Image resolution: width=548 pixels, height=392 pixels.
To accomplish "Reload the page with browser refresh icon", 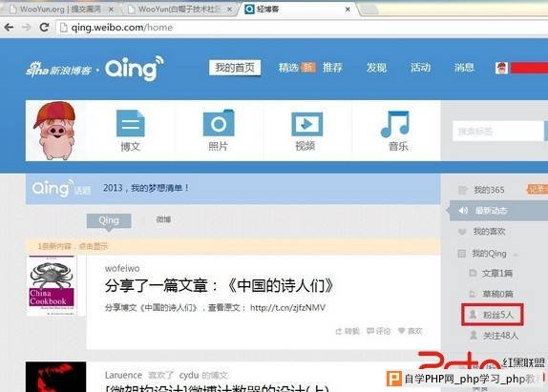I will click(x=44, y=27).
